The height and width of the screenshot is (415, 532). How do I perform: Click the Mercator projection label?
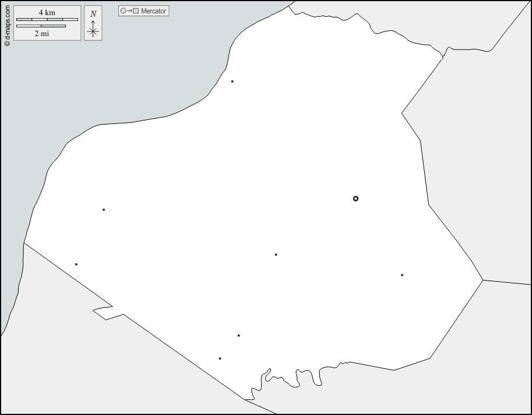[x=154, y=11]
